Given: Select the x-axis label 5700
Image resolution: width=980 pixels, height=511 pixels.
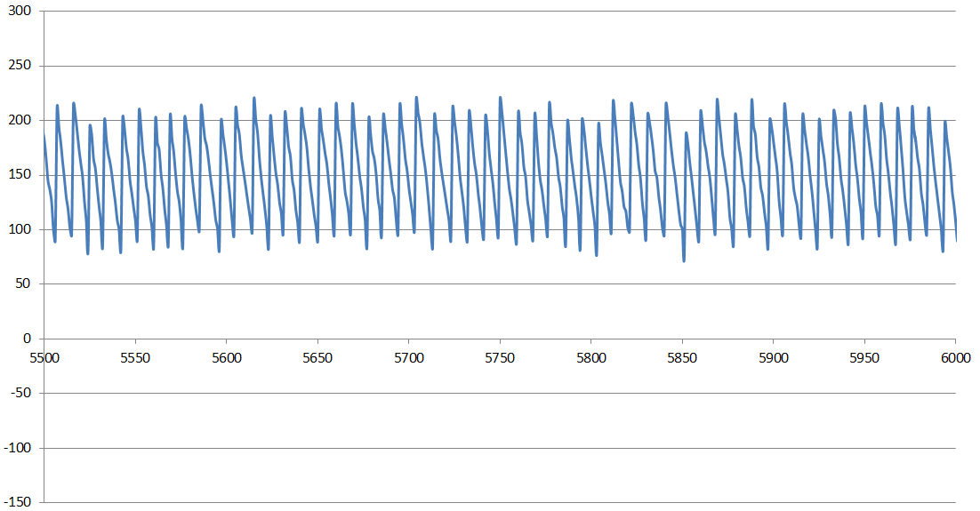Looking at the screenshot, I should 409,358.
